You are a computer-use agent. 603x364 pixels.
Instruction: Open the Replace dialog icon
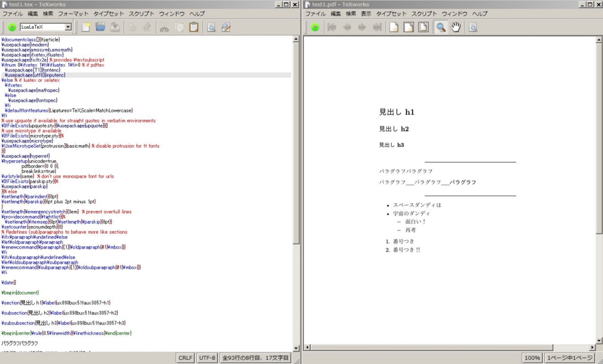click(x=226, y=27)
